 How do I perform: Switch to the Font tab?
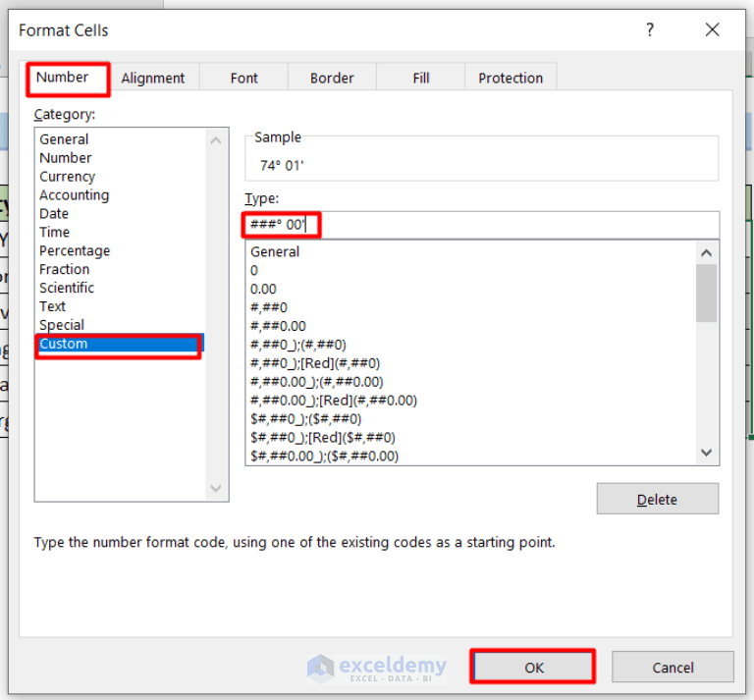tap(243, 78)
